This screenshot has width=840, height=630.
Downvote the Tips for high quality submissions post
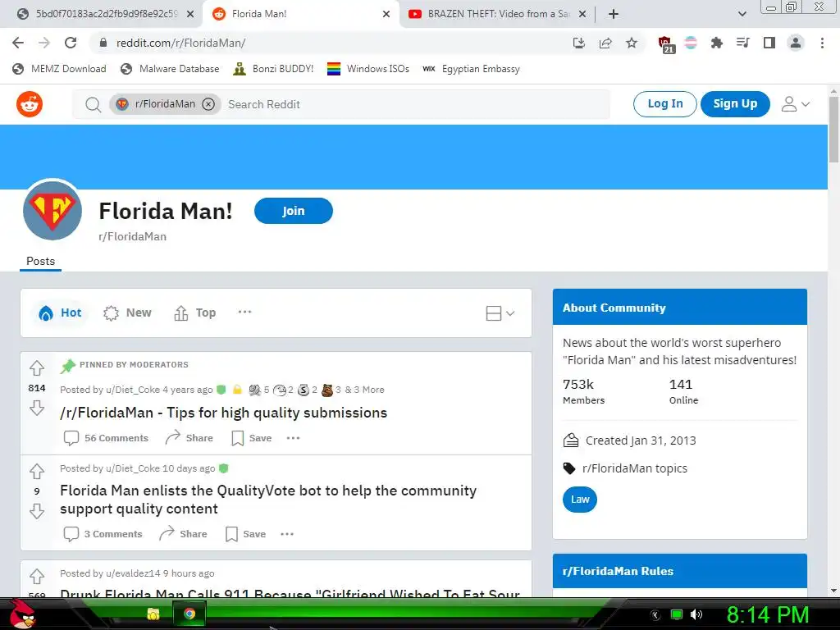pos(37,409)
